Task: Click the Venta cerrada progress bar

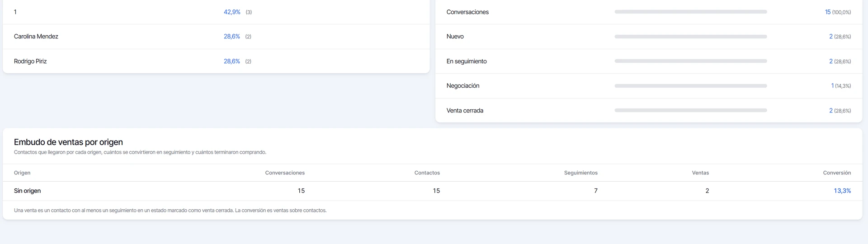Action: pyautogui.click(x=691, y=110)
